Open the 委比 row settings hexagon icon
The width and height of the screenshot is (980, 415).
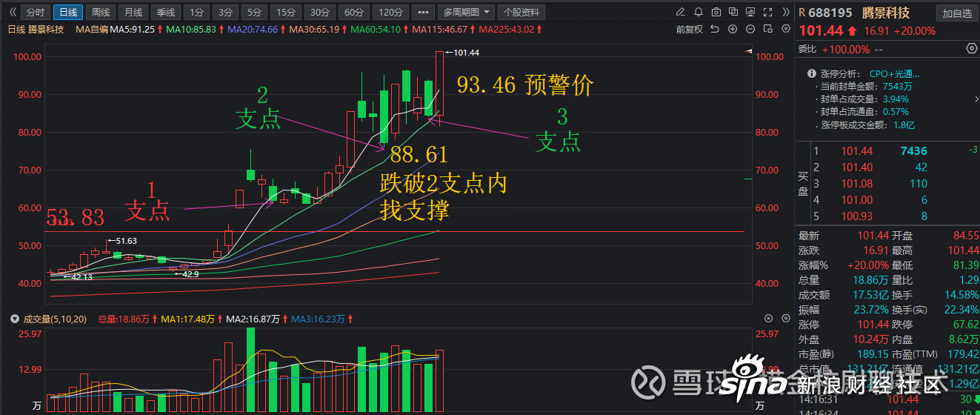click(x=972, y=48)
